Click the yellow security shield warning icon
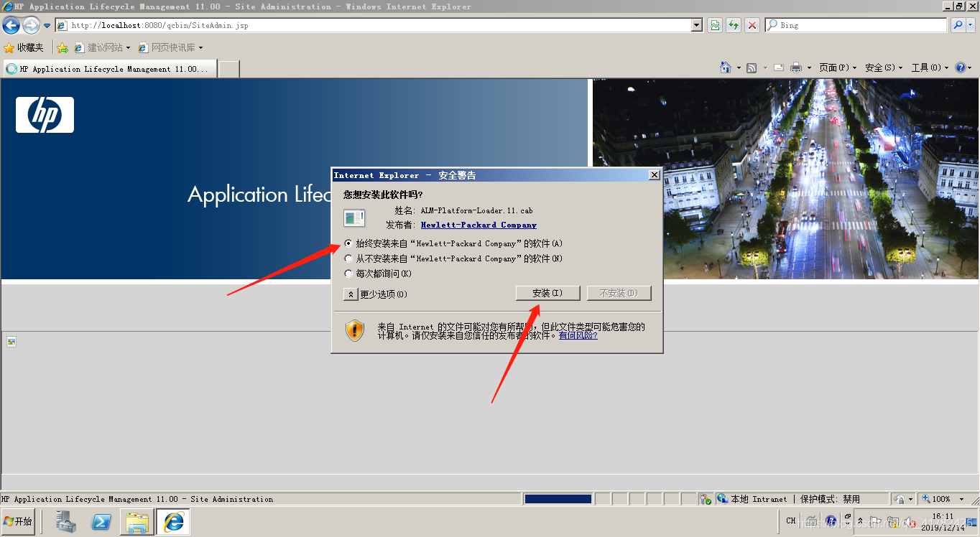Screen dimensions: 980x537 point(355,330)
